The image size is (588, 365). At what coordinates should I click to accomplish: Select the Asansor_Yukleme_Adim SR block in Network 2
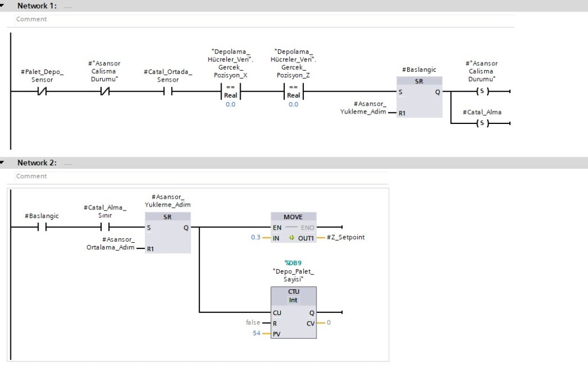click(168, 232)
